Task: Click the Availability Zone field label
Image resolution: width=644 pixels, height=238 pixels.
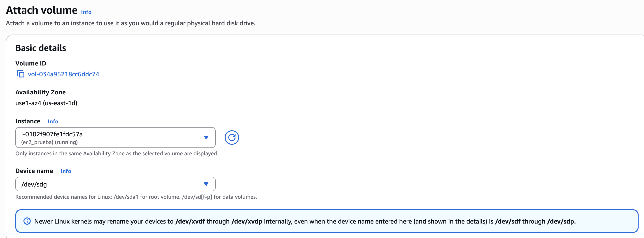Action: [40, 92]
